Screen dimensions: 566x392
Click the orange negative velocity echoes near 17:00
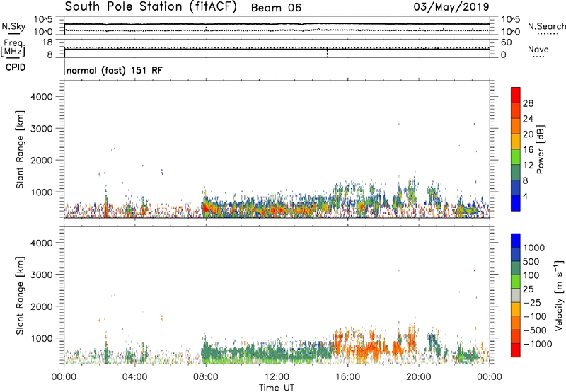click(368, 350)
